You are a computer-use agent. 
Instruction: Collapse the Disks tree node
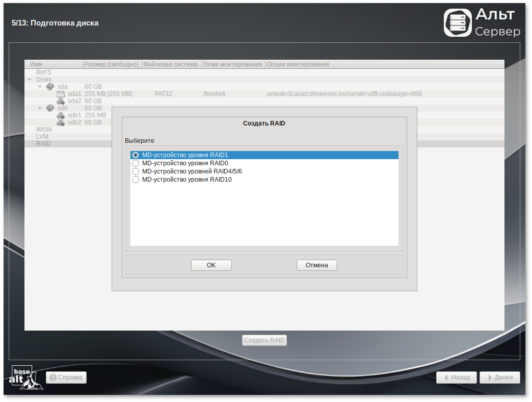click(30, 80)
